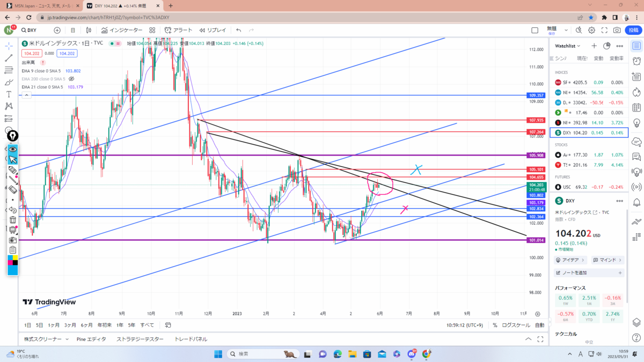Click the undo arrow in the floating pen toolbar
Image resolution: width=644 pixels, height=362 pixels.
pos(12,210)
